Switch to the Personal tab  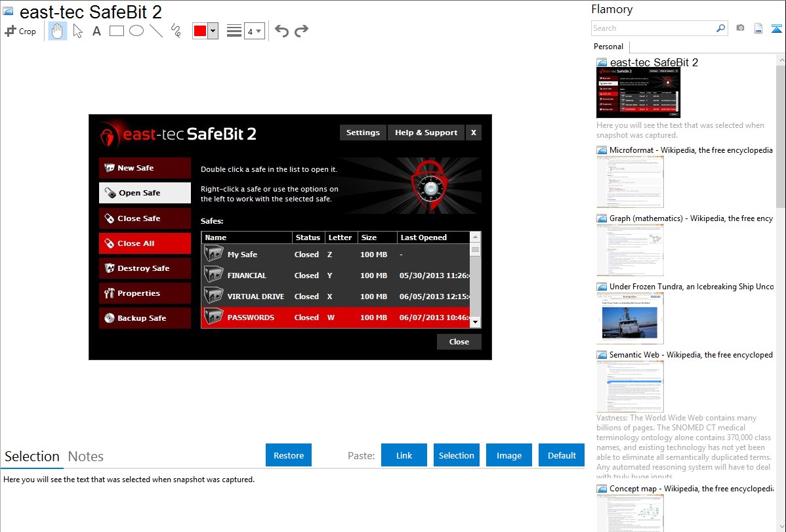tap(609, 46)
